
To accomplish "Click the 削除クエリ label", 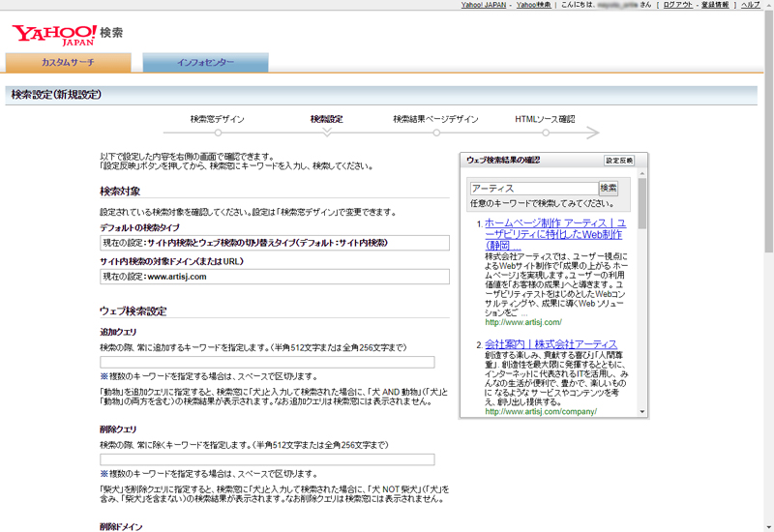I will (x=118, y=429).
